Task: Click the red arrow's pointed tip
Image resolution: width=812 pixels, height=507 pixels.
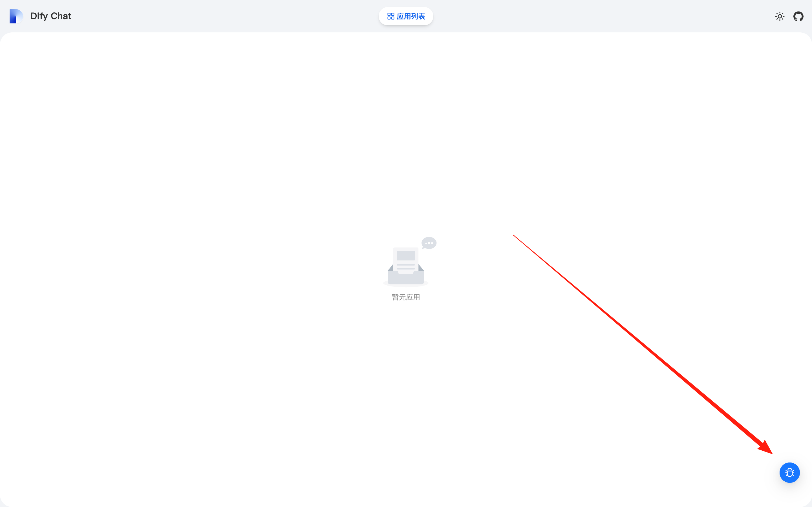Action: 771,453
